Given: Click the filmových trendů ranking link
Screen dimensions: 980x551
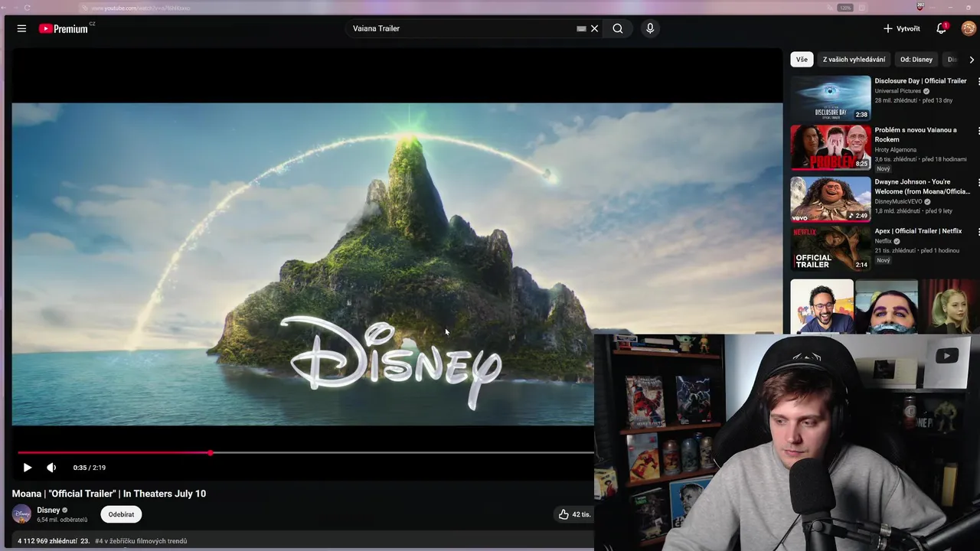Looking at the screenshot, I should 141,541.
